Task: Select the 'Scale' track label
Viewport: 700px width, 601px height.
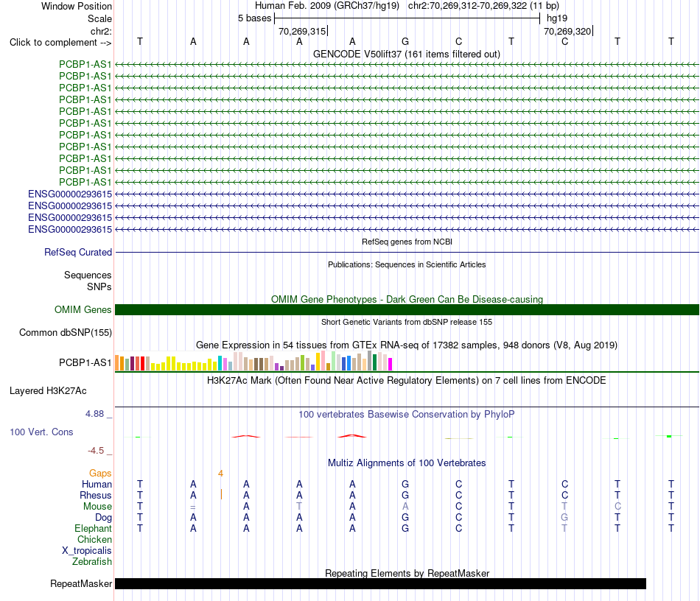Action: point(99,18)
